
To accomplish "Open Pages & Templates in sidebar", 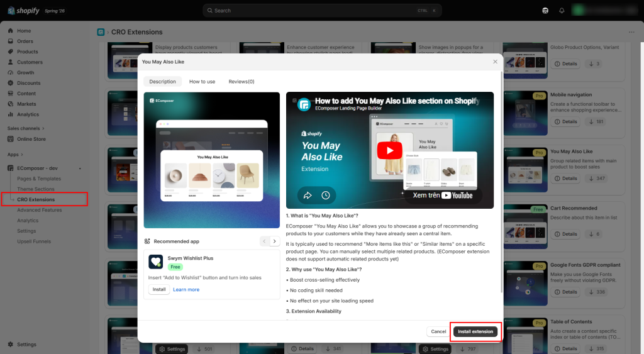I will point(39,179).
